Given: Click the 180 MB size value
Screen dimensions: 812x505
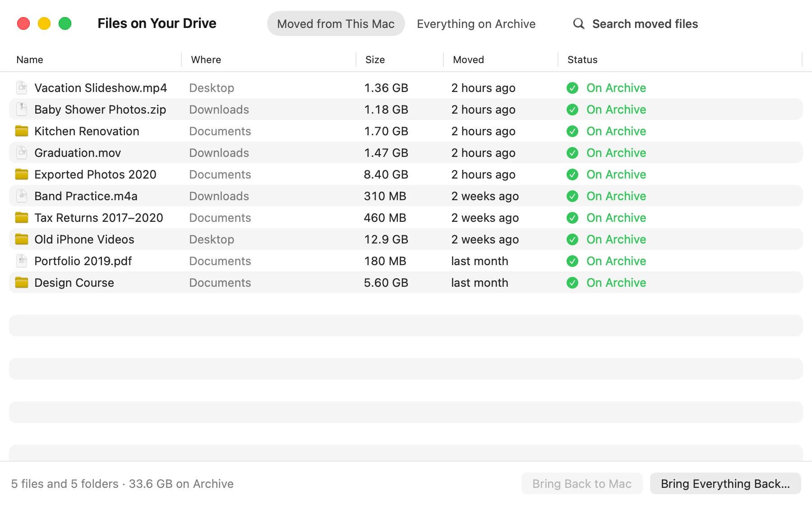Looking at the screenshot, I should click(x=385, y=261).
